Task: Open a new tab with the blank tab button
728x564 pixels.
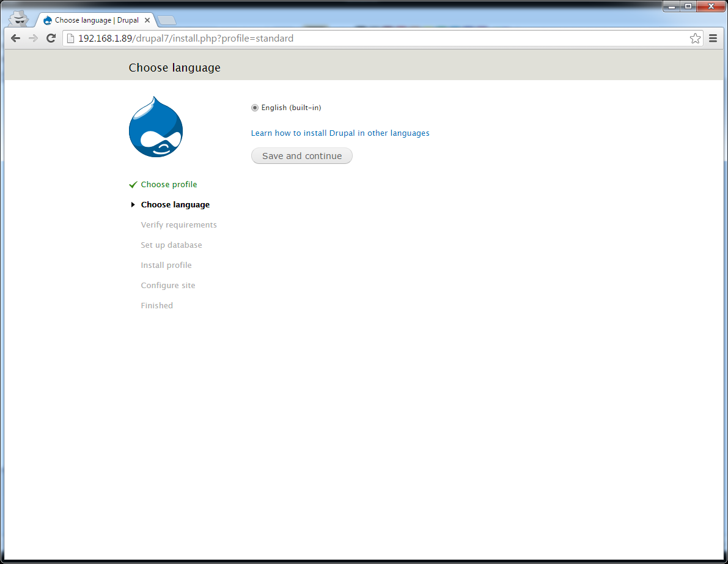Action: click(x=167, y=20)
